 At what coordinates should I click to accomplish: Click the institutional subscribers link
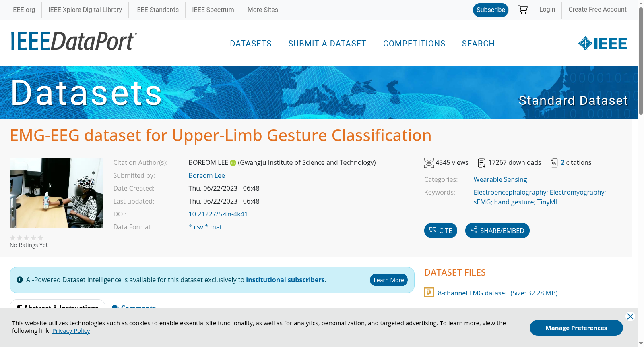pyautogui.click(x=285, y=280)
